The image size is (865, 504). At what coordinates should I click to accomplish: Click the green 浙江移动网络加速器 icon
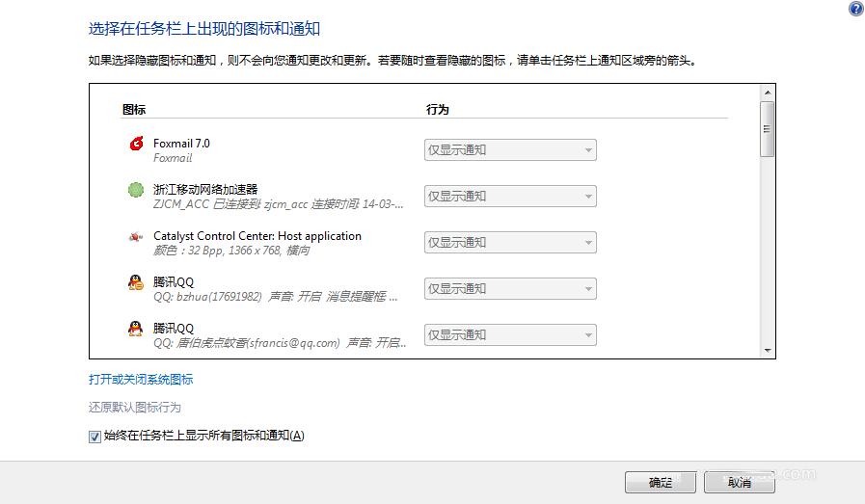click(136, 190)
